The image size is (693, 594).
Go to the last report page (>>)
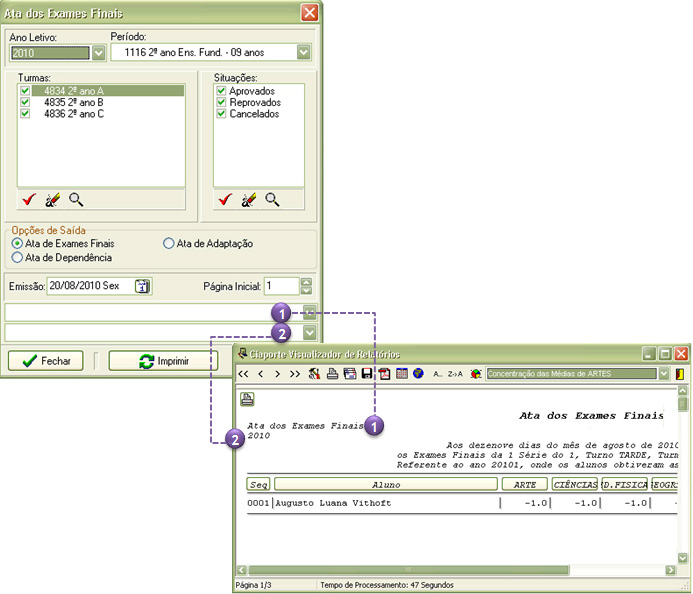coord(294,373)
